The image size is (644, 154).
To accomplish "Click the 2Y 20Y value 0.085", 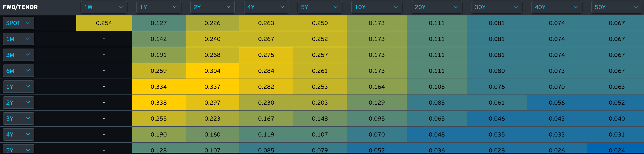I will coord(437,103).
